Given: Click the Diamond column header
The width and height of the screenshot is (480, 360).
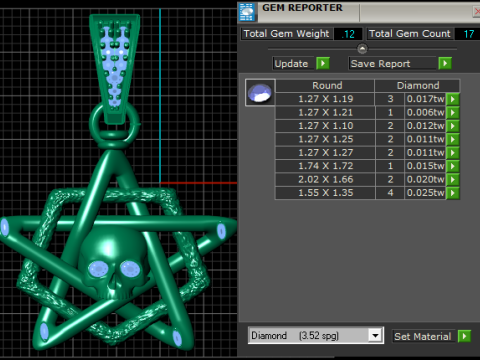Looking at the screenshot, I should click(x=418, y=85).
